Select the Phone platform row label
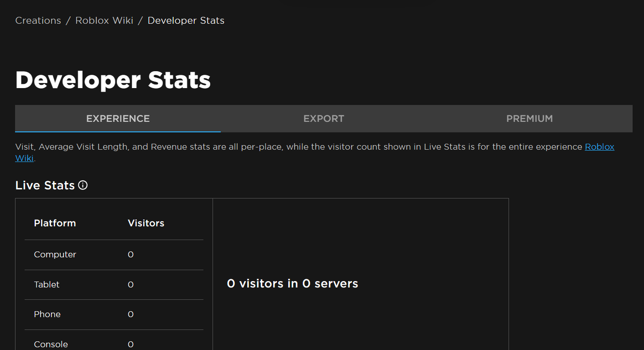This screenshot has height=350, width=644. point(47,314)
